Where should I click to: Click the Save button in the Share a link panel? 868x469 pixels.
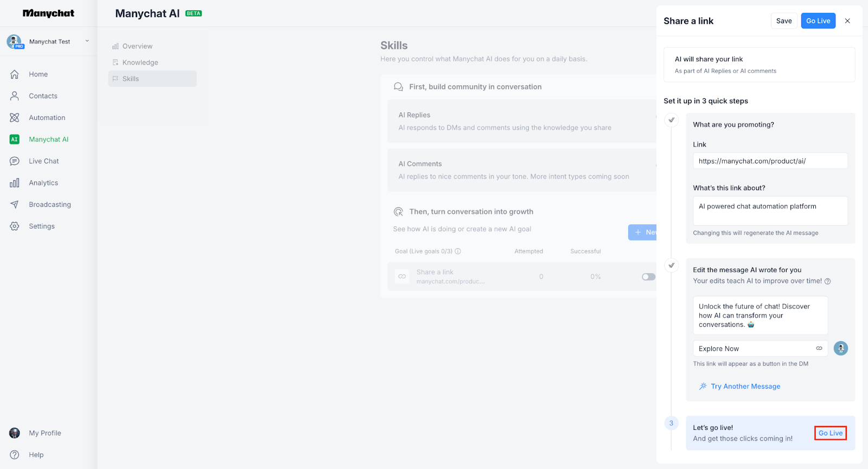[x=784, y=21]
